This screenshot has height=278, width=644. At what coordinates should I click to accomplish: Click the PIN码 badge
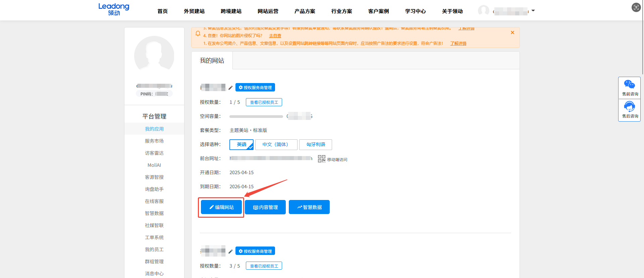click(x=154, y=94)
